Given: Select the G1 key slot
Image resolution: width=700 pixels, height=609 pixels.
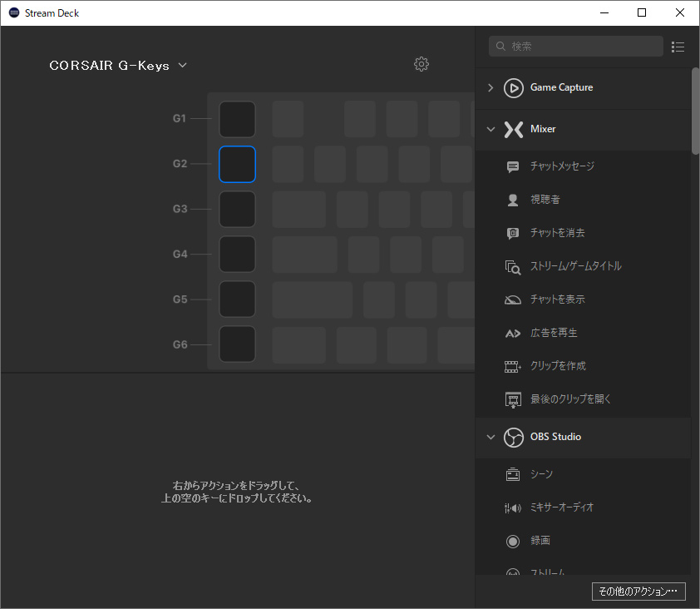Looking at the screenshot, I should [237, 119].
